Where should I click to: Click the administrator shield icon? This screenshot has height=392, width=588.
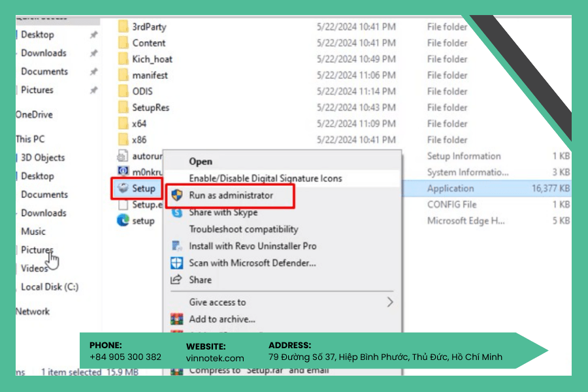tap(176, 195)
